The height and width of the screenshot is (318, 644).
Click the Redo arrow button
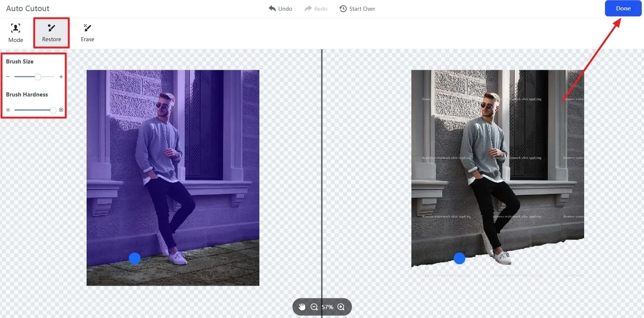coord(315,9)
